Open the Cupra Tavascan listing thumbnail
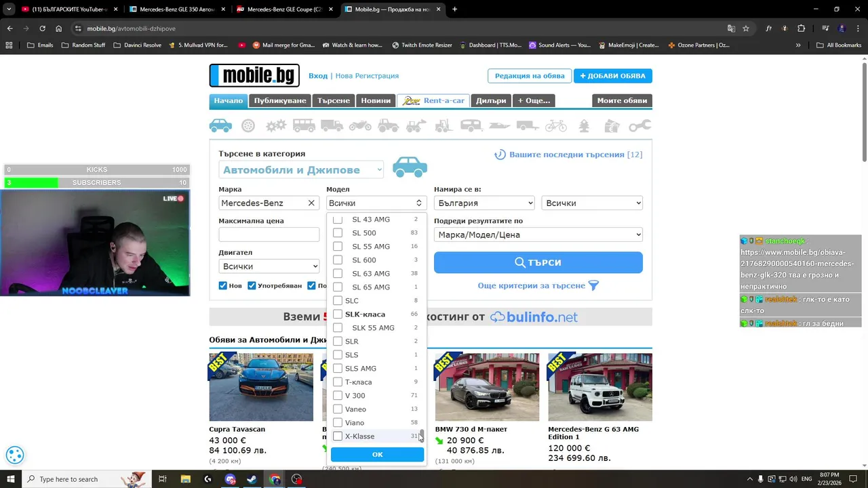 (261, 386)
